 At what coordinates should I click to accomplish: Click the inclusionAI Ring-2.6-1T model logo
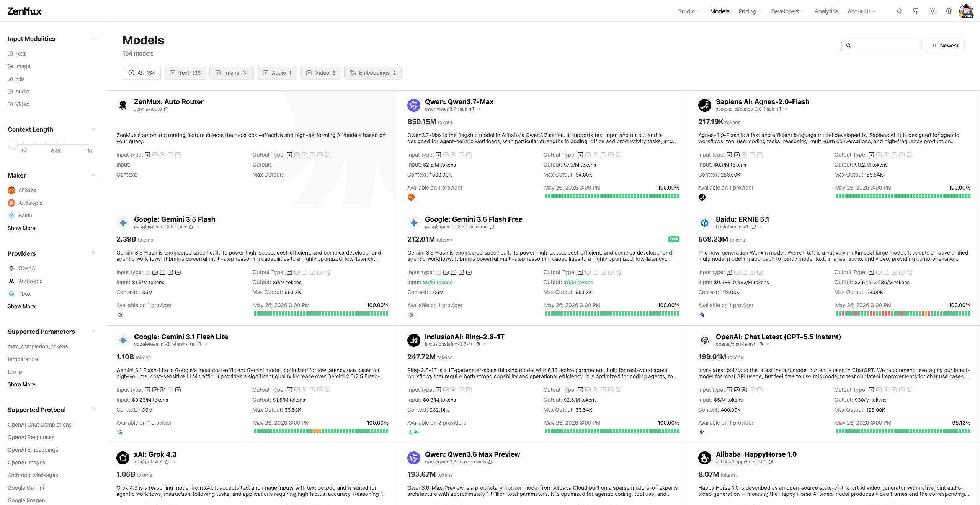pos(414,340)
